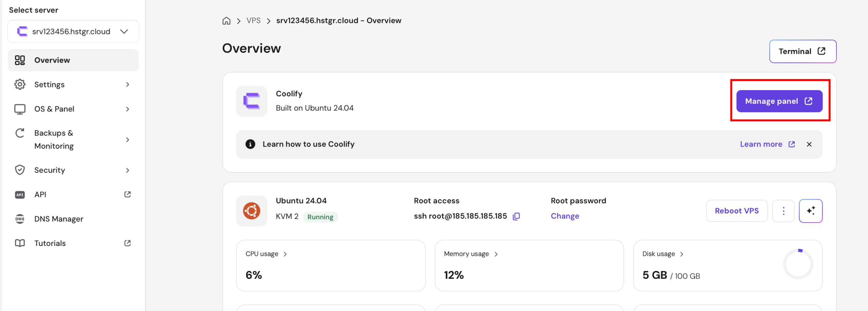The image size is (868, 311).
Task: Click the VPS breadcrumb link
Action: pos(254,21)
